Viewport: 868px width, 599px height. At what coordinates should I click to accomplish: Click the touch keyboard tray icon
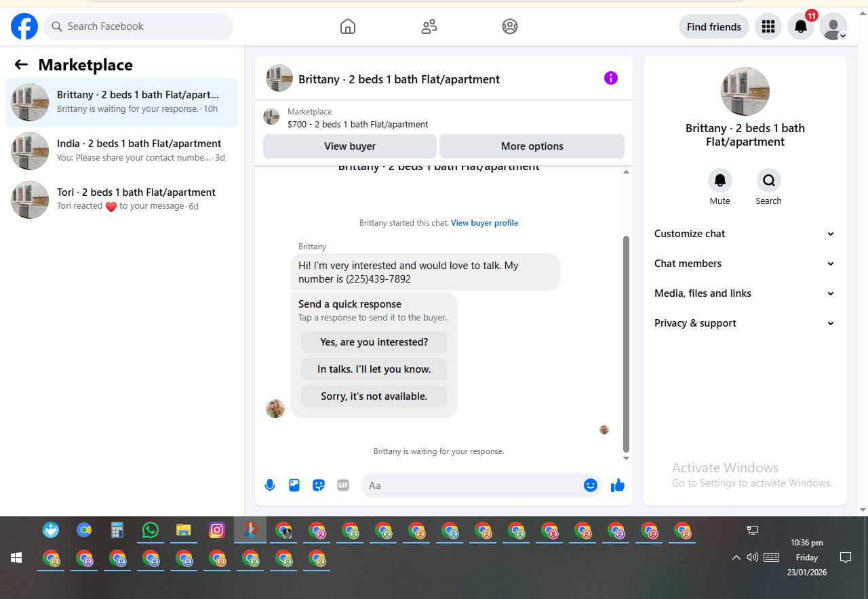click(771, 558)
